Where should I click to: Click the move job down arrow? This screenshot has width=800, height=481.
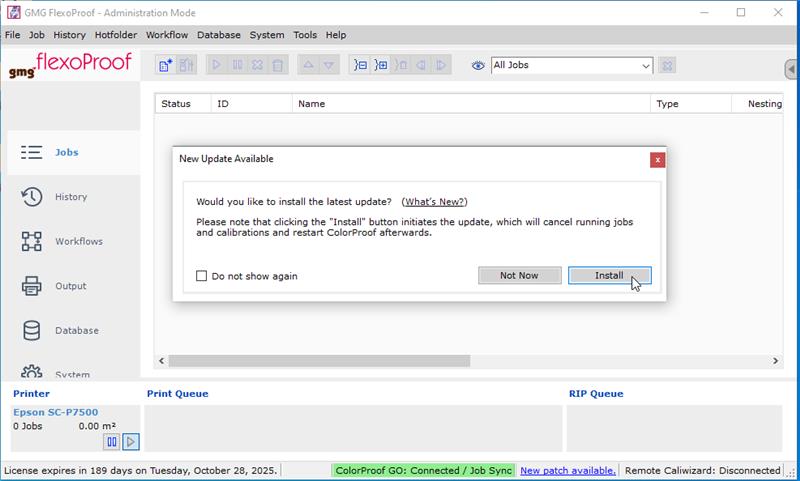(x=329, y=65)
